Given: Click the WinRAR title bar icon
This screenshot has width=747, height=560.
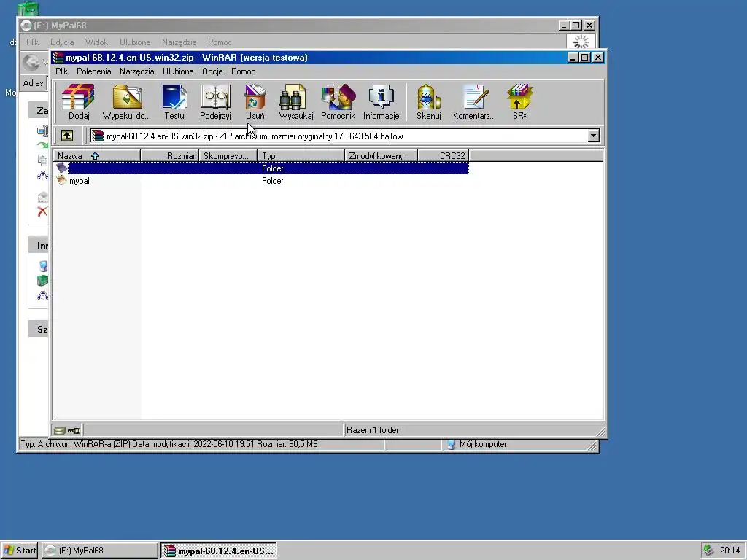Looking at the screenshot, I should [58, 58].
